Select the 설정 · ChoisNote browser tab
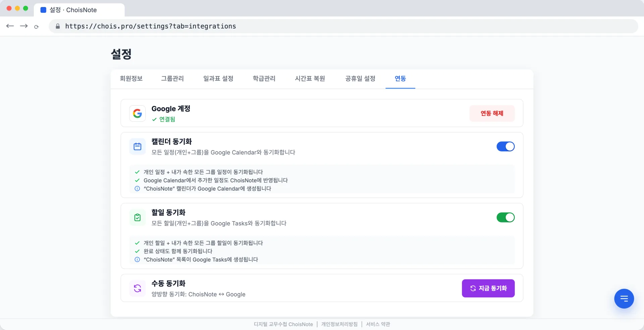The width and height of the screenshot is (644, 330). [79, 10]
